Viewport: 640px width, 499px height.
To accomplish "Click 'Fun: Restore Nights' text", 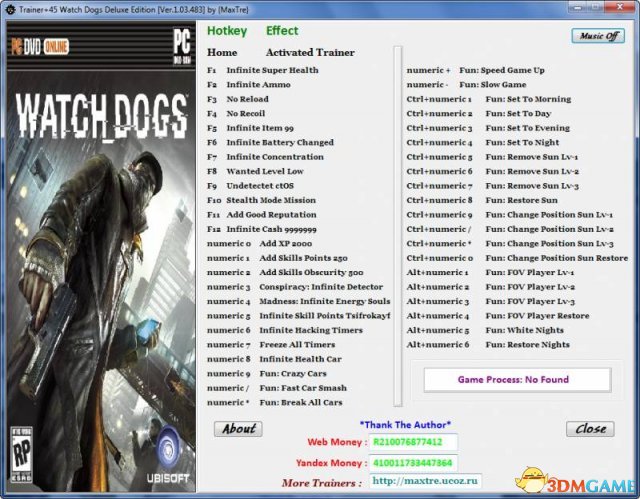I will coord(527,345).
